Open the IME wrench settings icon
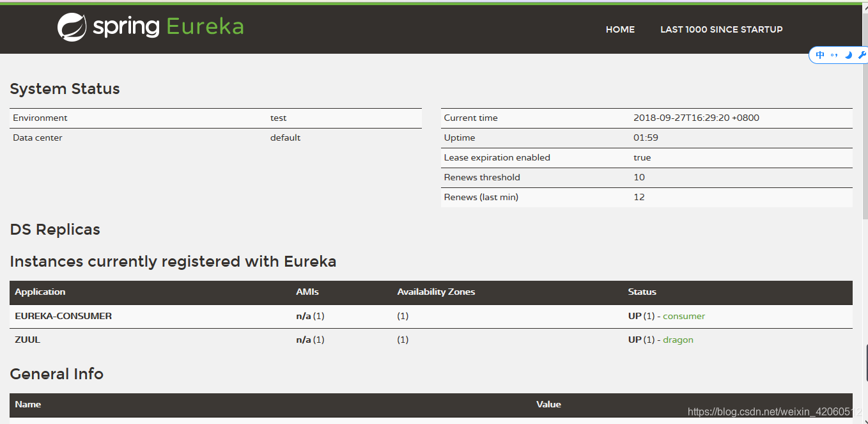Screen dimensions: 868x424 point(862,55)
